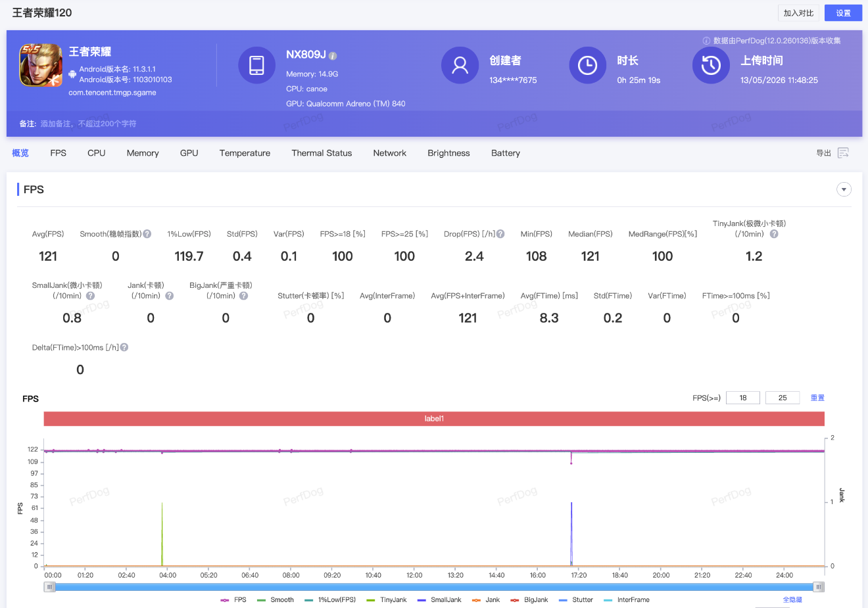This screenshot has height=608, width=868.
Task: Open help icon for BigJank(严重卡顿)
Action: click(244, 296)
